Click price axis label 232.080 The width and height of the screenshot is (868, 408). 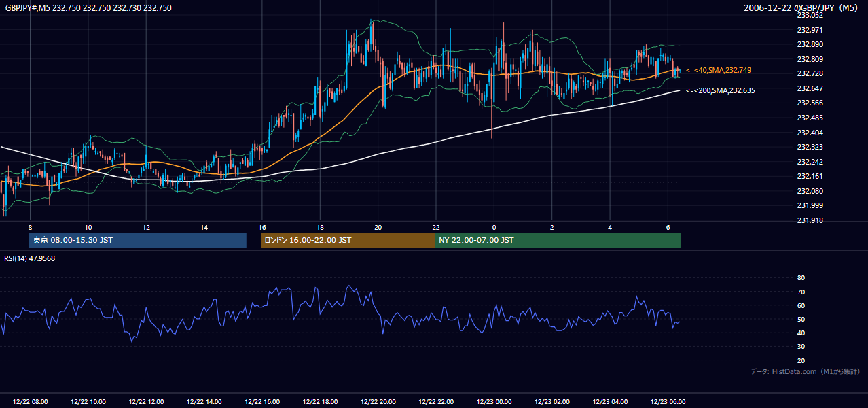810,191
